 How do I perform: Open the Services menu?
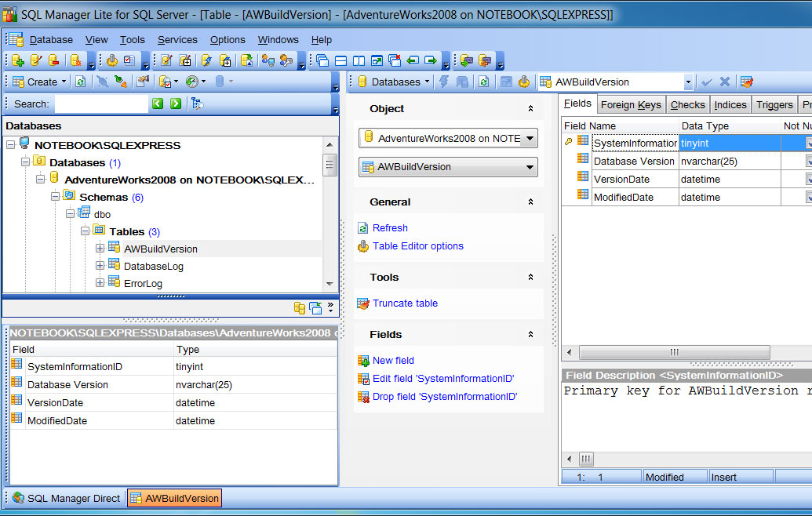[x=177, y=40]
